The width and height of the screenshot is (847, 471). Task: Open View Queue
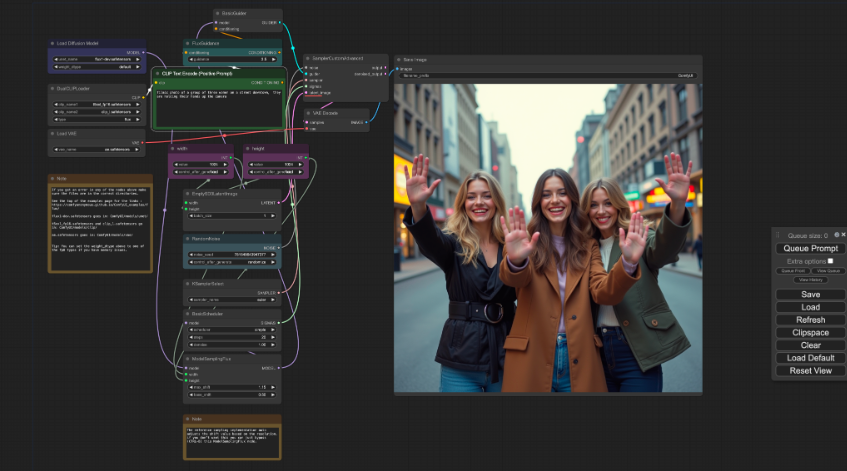[828, 271]
